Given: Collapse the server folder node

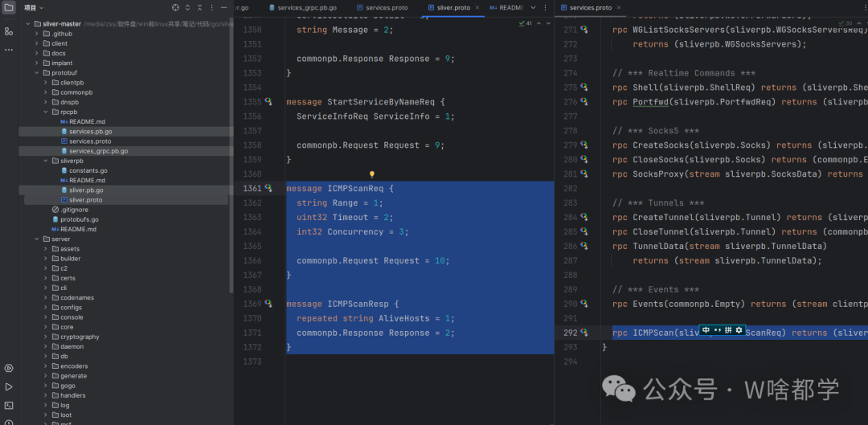Looking at the screenshot, I should point(37,239).
